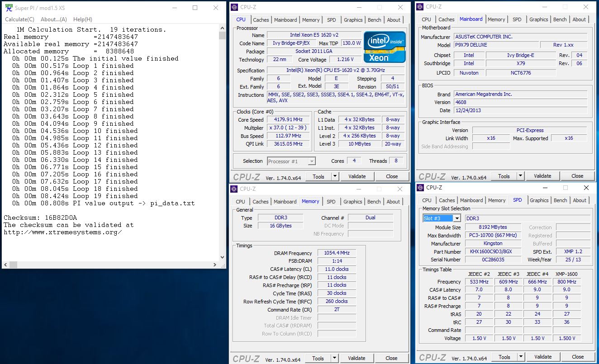Viewport: 599px width, 364px height.
Task: Click the CPU-Z app icon in the Memory window
Action: (234, 189)
